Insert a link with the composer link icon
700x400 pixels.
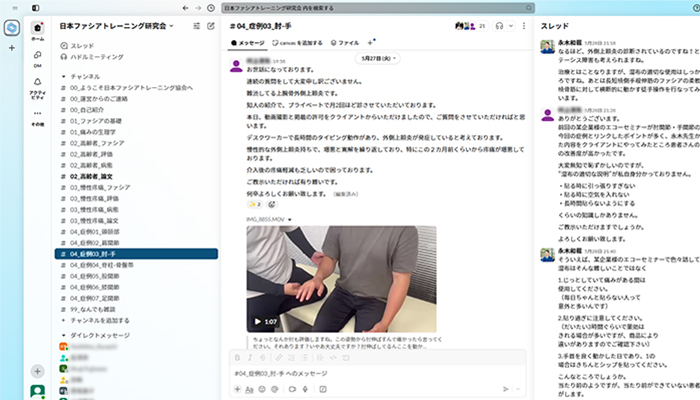[279, 358]
